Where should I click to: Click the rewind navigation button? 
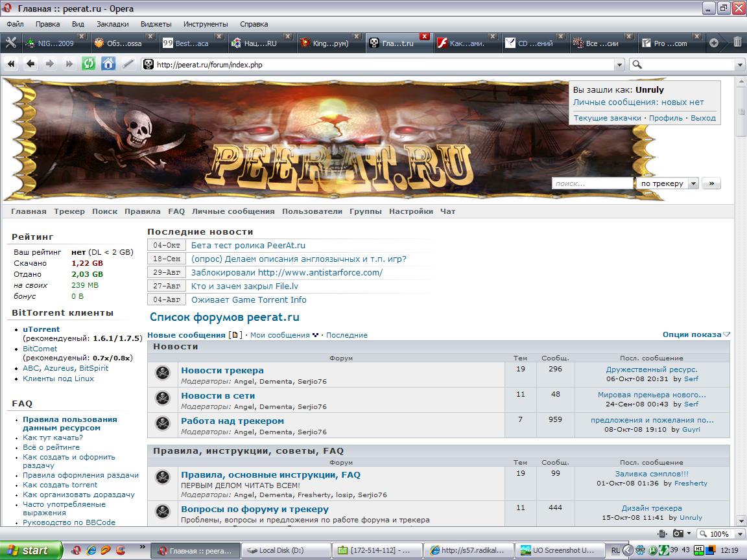coord(11,64)
